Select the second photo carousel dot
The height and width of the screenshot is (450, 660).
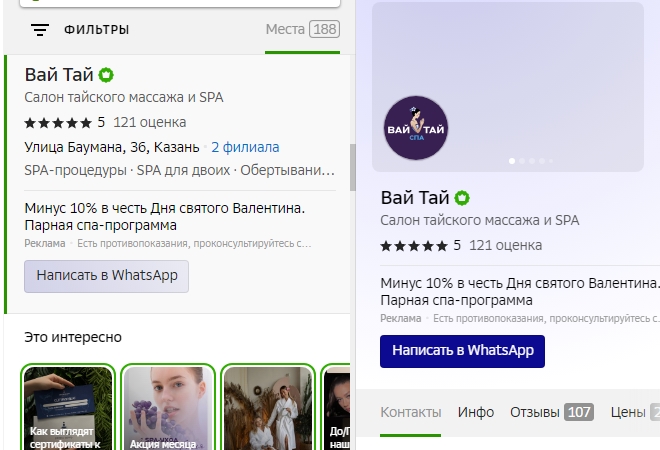[x=522, y=161]
